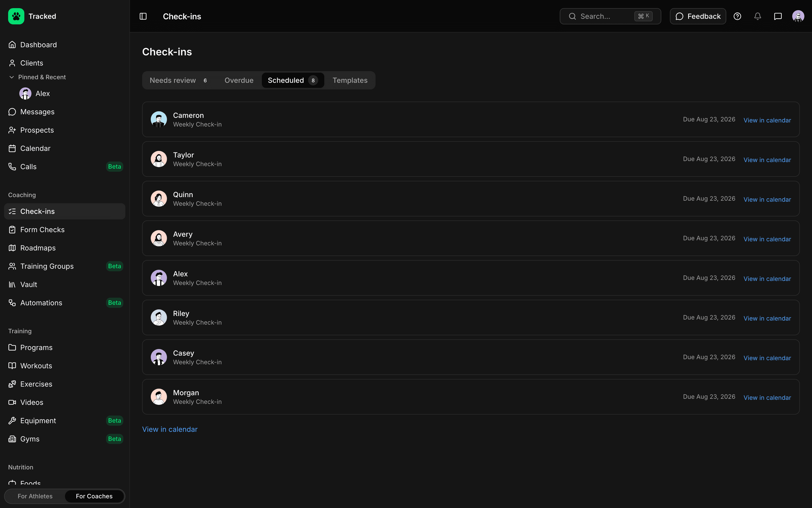Viewport: 812px width, 508px height.
Task: Open Automations in sidebar
Action: [x=64, y=303]
